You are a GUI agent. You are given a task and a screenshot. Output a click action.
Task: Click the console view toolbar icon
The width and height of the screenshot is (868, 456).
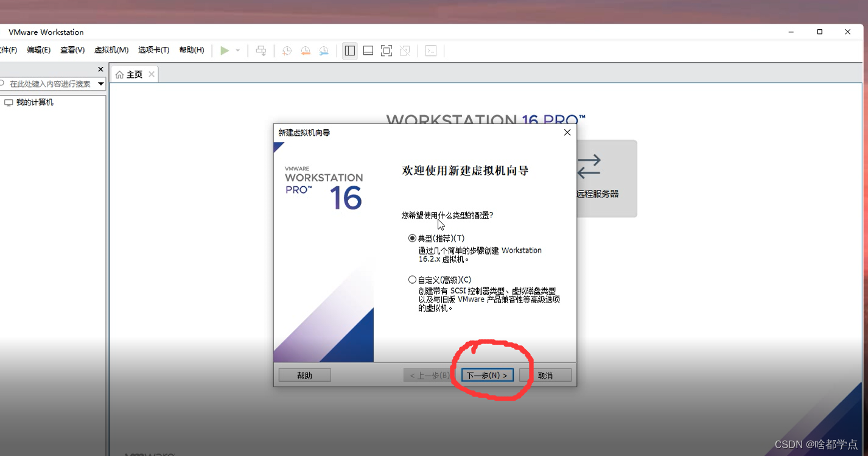pyautogui.click(x=431, y=51)
